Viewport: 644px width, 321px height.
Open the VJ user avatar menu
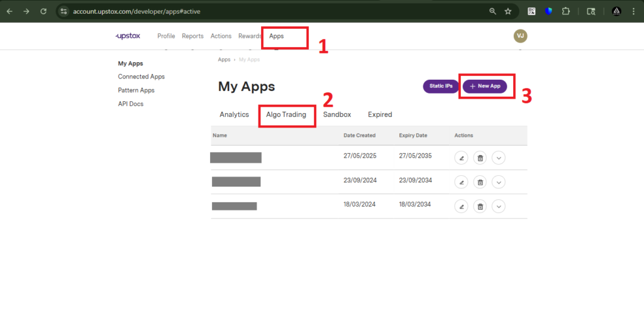[520, 36]
